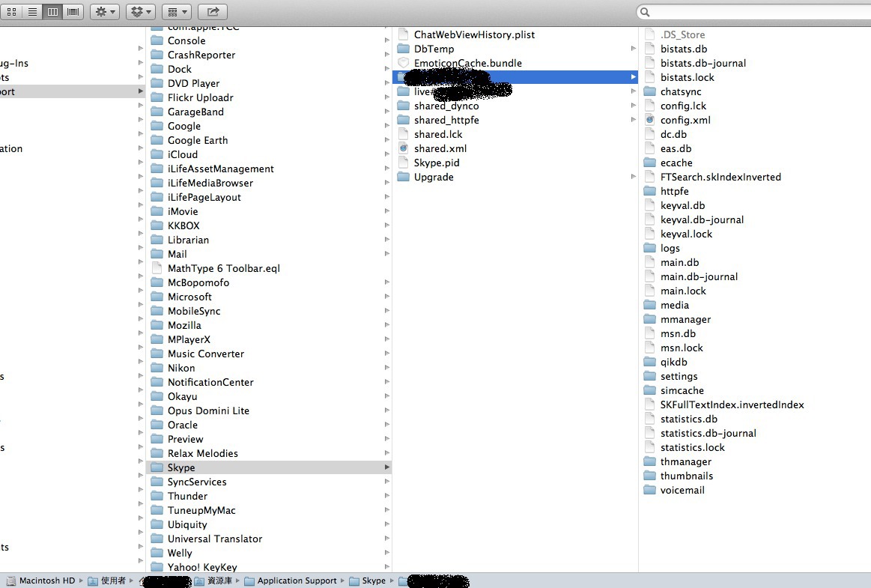Select the Flickr Uploadr folder icon

157,97
